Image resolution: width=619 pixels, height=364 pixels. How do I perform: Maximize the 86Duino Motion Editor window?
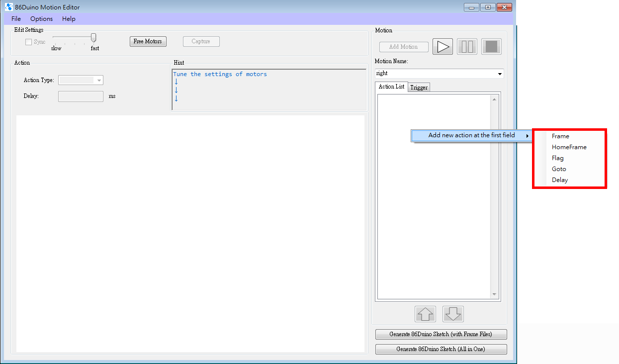click(x=488, y=7)
